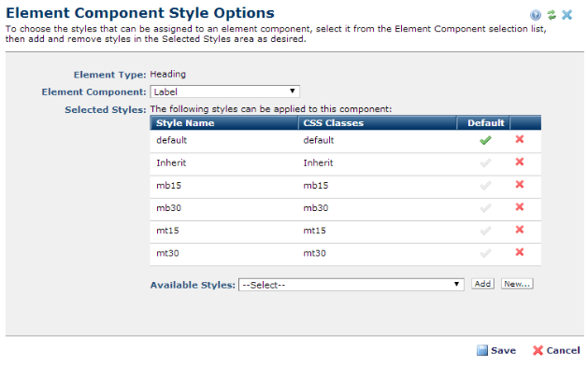Delete the mb30 style entry

[x=520, y=206]
